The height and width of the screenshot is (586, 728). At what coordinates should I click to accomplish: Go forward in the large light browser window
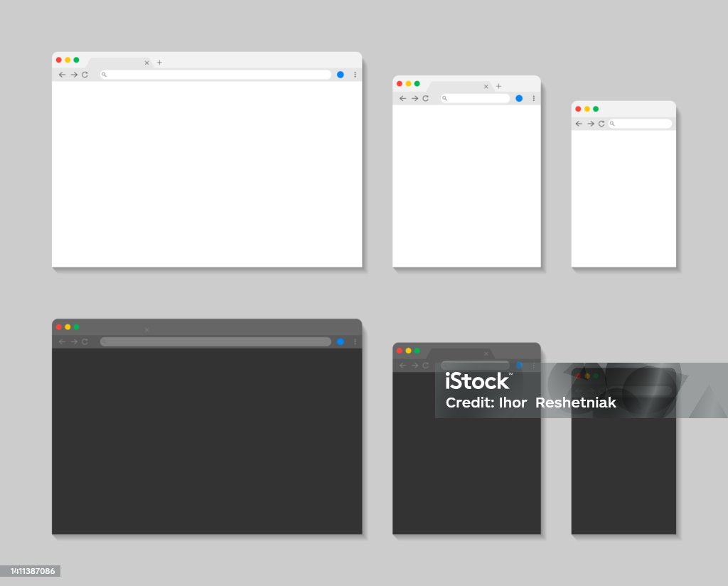point(74,75)
